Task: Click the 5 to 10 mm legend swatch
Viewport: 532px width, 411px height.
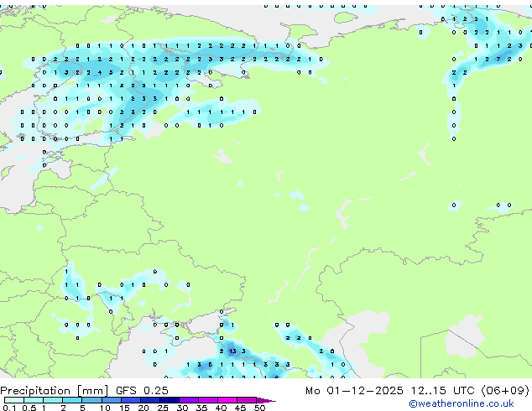Action: click(91, 400)
